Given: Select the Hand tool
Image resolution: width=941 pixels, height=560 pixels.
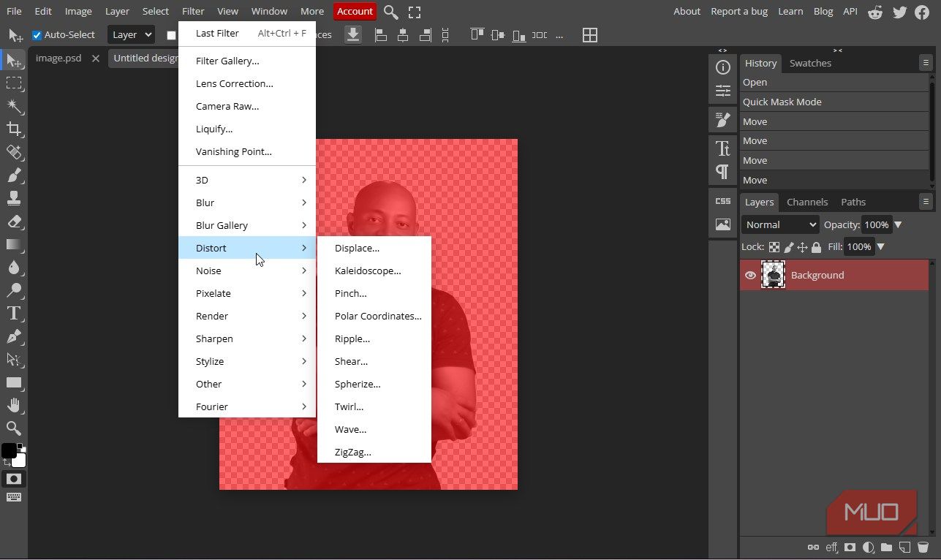Looking at the screenshot, I should [14, 405].
